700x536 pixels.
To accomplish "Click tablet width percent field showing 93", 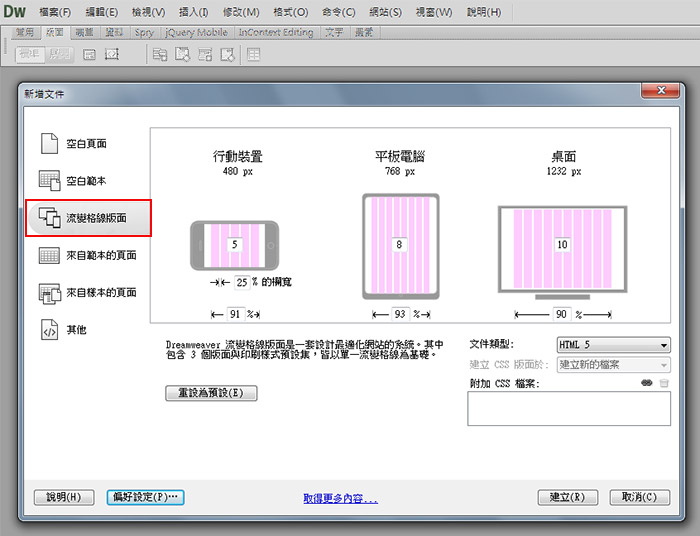I will (x=400, y=314).
